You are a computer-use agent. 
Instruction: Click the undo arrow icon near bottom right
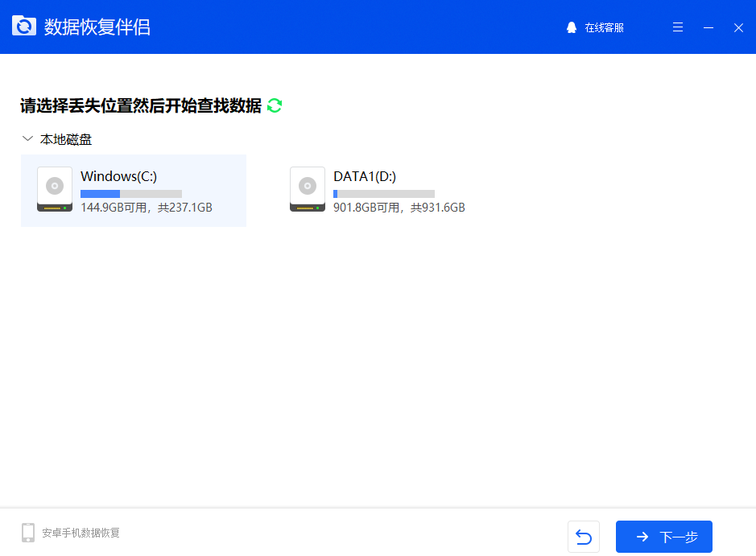[x=584, y=536]
